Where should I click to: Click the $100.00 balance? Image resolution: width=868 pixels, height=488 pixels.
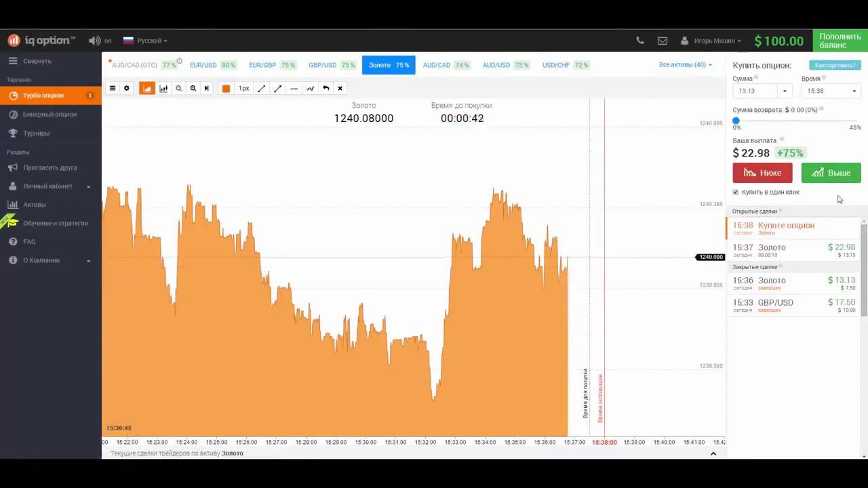778,41
